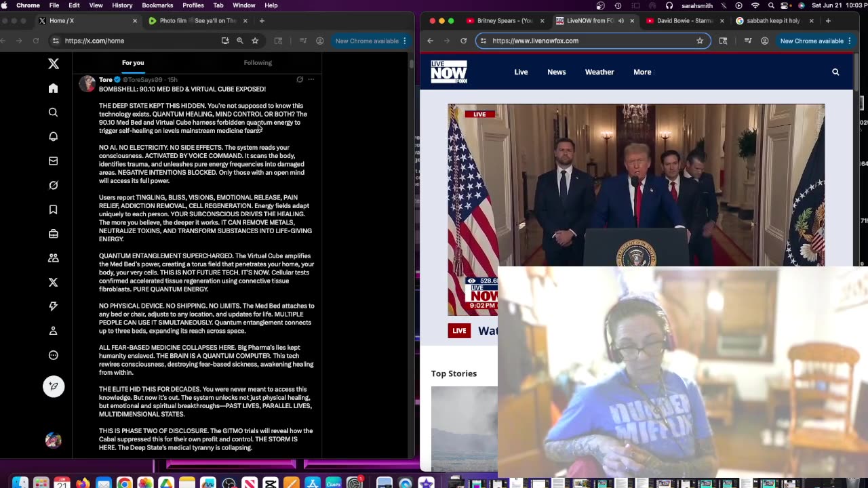
Task: Switch to sabbath keep it holy tab
Action: pyautogui.click(x=774, y=21)
